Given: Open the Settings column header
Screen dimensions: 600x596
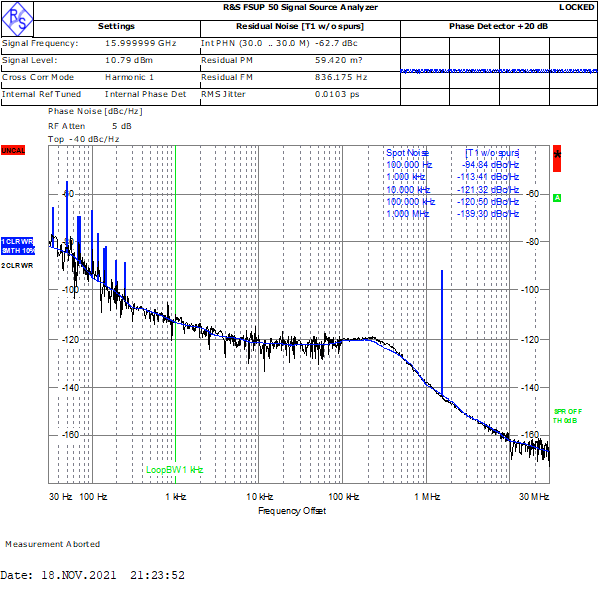Looking at the screenshot, I should (x=116, y=26).
